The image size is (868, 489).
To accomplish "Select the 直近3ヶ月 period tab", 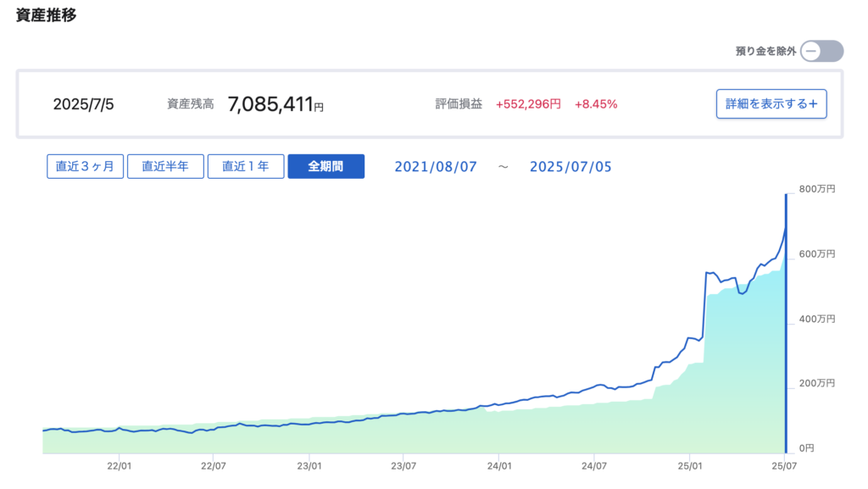I will [85, 166].
